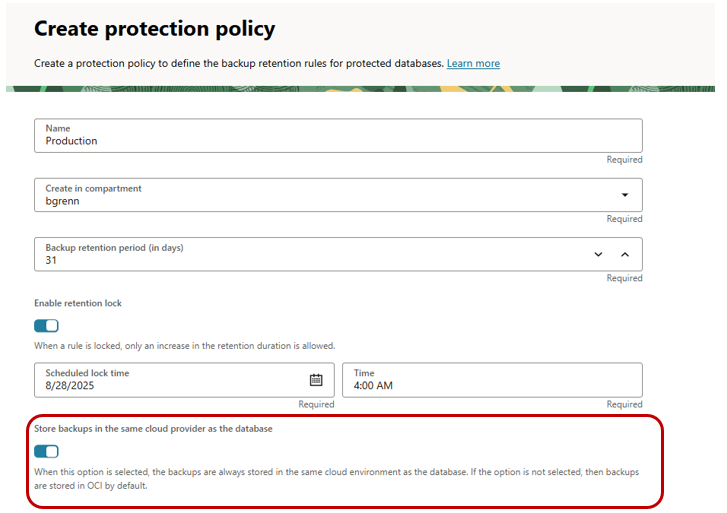Click the Create protection policy heading

pyautogui.click(x=154, y=29)
